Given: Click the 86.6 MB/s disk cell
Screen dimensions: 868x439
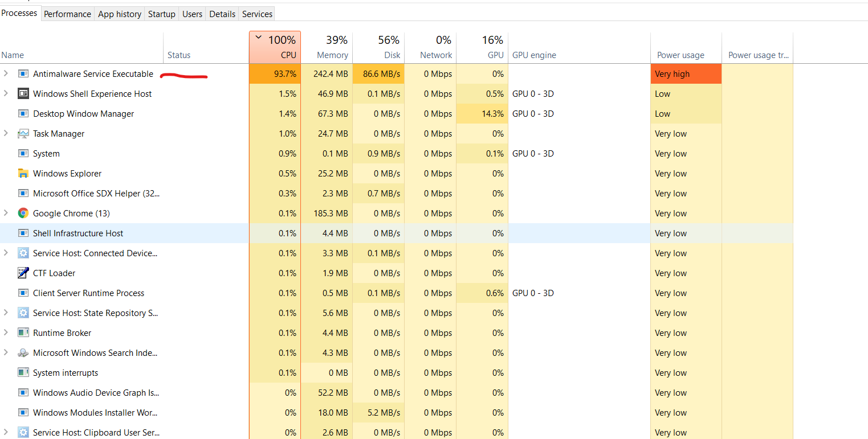Looking at the screenshot, I should [378, 74].
